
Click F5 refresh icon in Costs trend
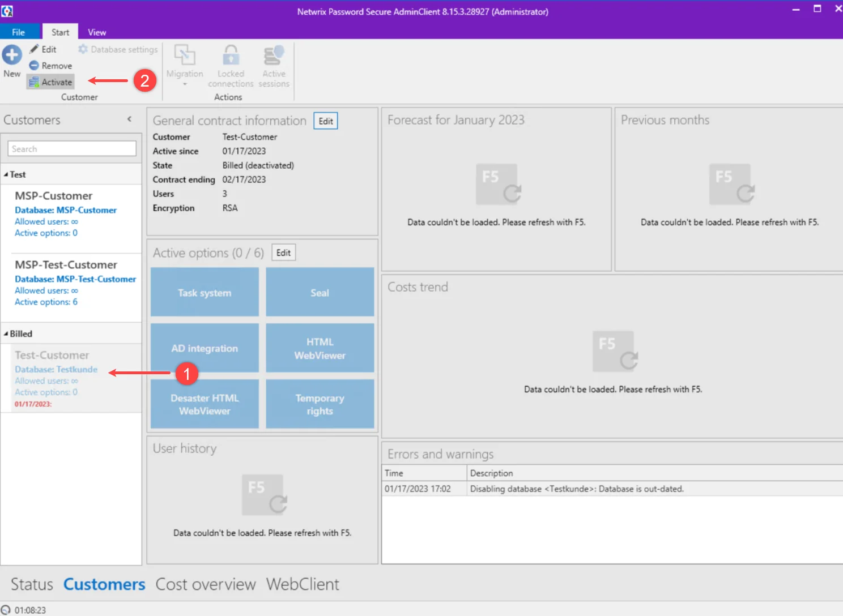click(615, 351)
